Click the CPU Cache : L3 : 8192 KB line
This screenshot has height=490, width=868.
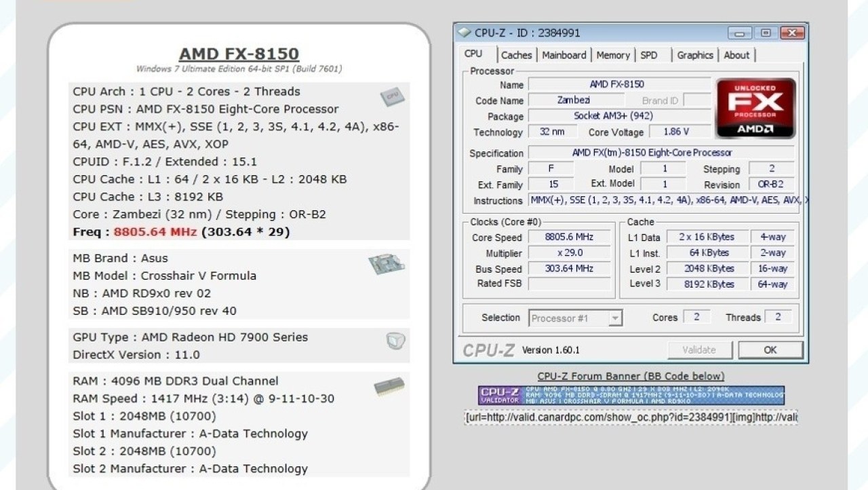(148, 197)
